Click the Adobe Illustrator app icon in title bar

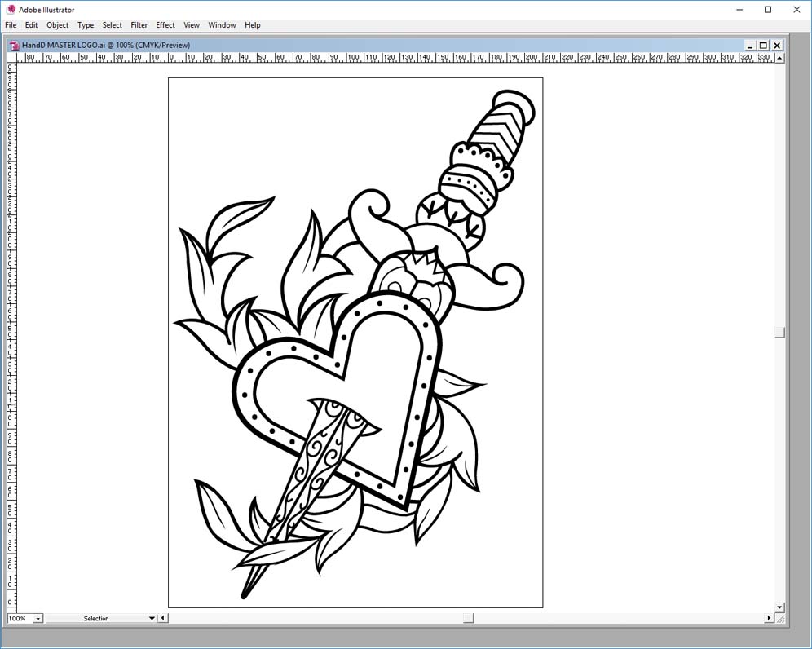11,10
